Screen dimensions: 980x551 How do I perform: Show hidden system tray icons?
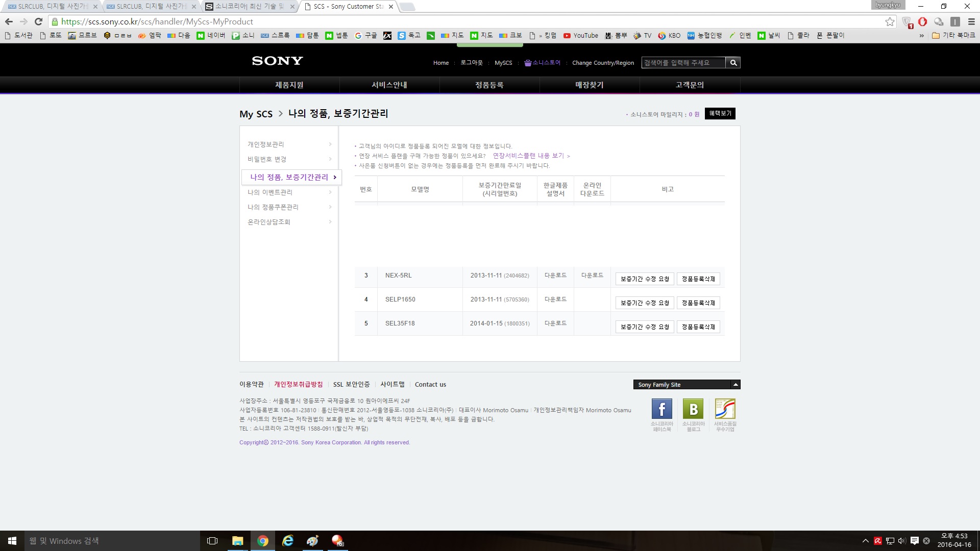click(865, 541)
